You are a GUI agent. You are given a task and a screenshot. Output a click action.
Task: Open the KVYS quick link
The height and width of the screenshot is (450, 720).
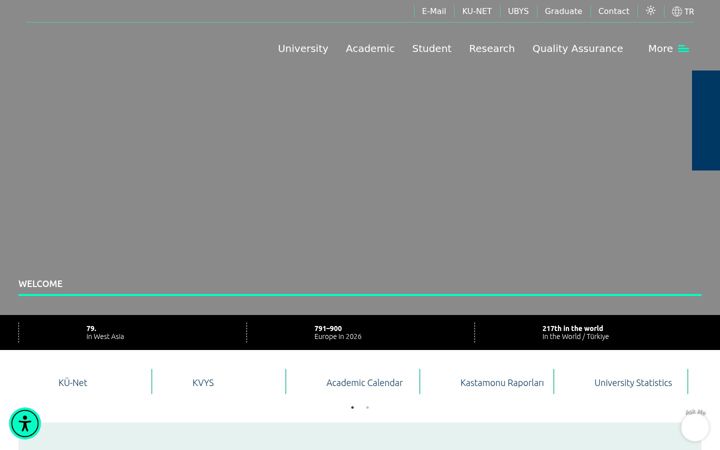click(x=203, y=382)
